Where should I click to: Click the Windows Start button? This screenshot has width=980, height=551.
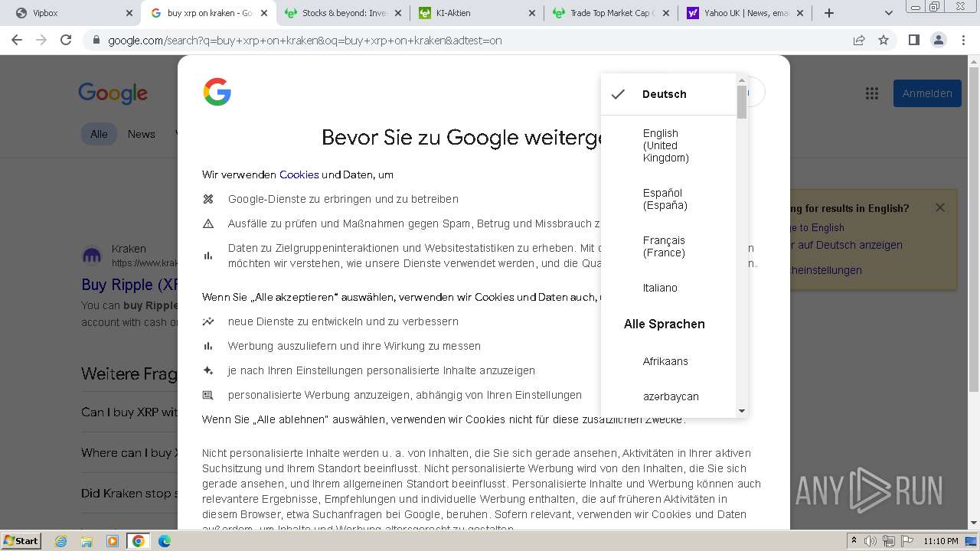point(21,540)
